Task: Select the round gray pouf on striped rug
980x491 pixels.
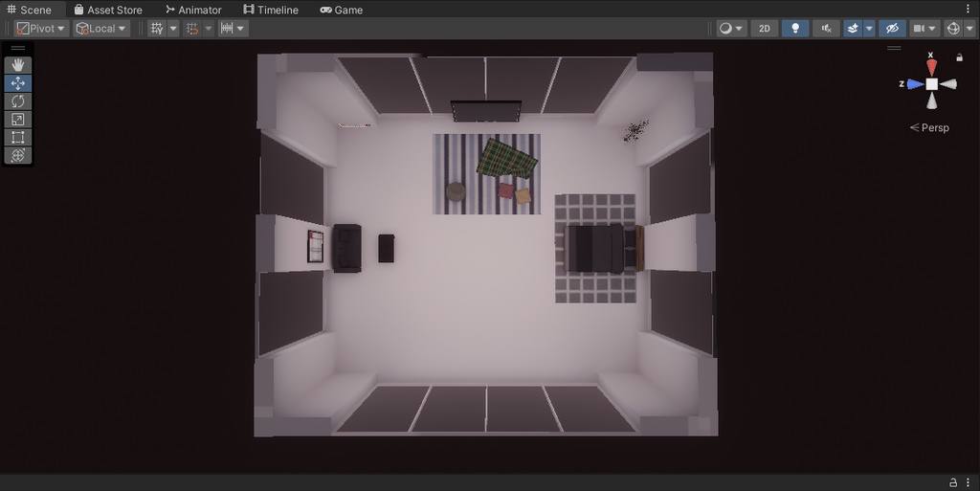Action: tap(456, 191)
